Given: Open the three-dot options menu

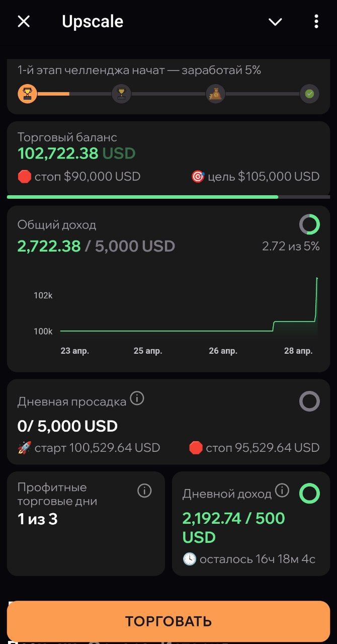Looking at the screenshot, I should point(316,21).
